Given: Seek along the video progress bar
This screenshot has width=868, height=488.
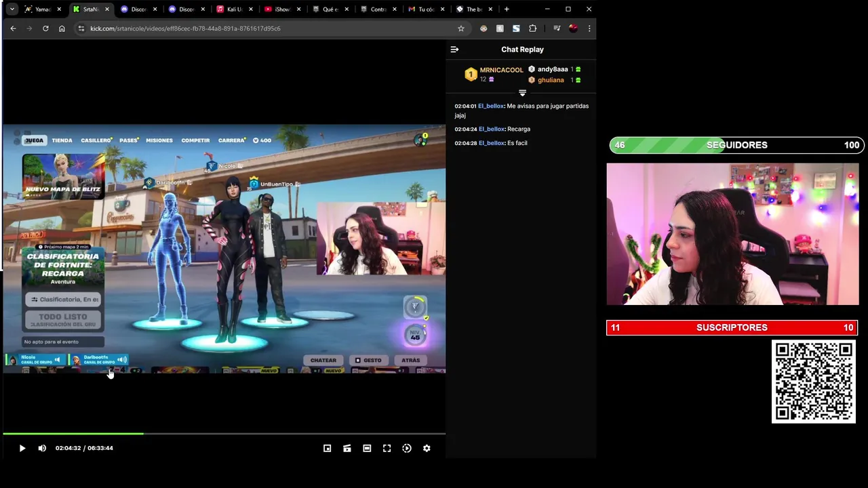Looking at the screenshot, I should [x=224, y=434].
